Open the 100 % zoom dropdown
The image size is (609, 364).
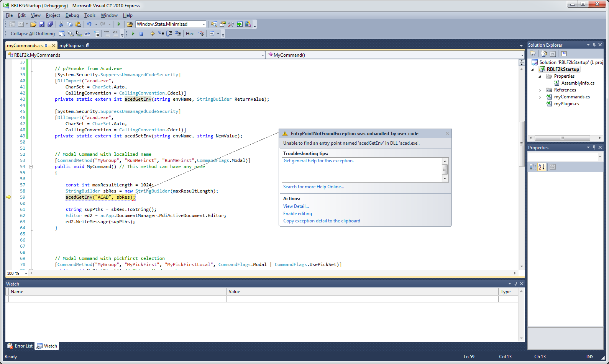pos(26,273)
